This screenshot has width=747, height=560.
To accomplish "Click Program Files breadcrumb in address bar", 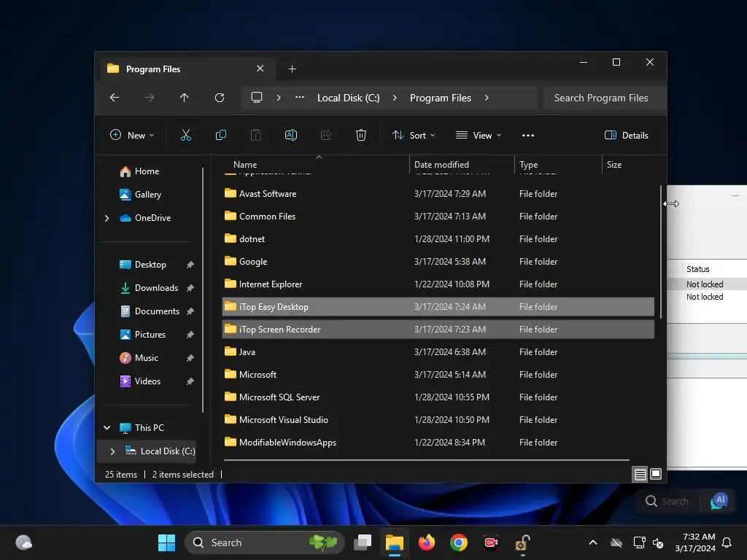I will tap(440, 98).
